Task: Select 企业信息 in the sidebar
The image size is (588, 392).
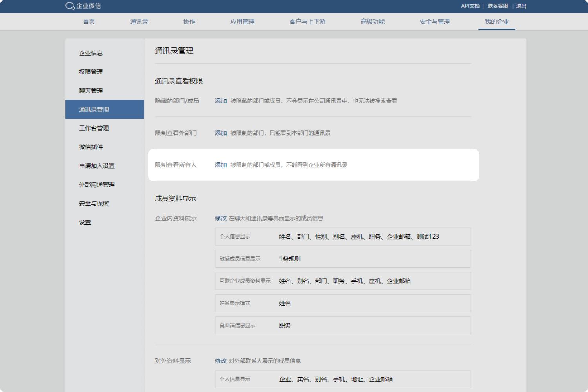Action: (x=91, y=53)
